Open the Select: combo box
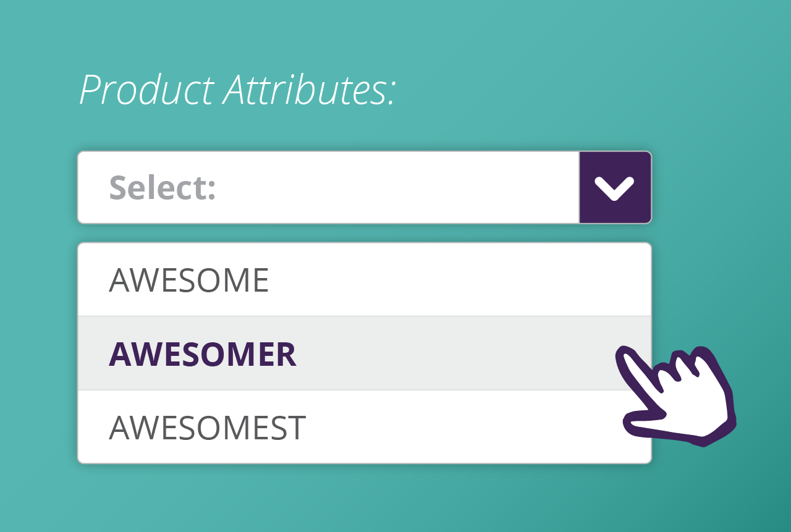791x532 pixels. tap(328, 188)
